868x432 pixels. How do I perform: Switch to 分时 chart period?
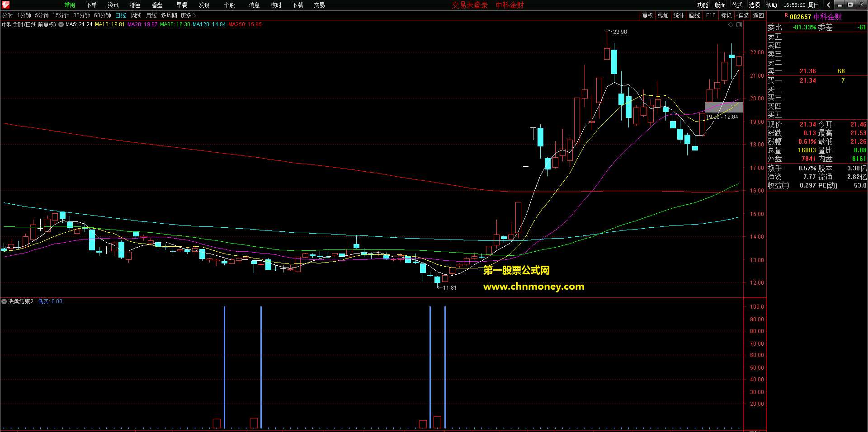[x=7, y=15]
